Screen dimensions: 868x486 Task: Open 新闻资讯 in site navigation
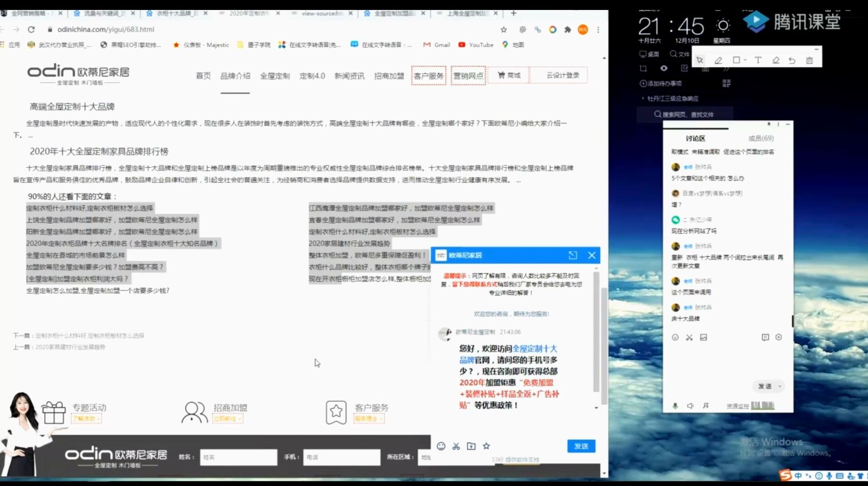tap(349, 76)
